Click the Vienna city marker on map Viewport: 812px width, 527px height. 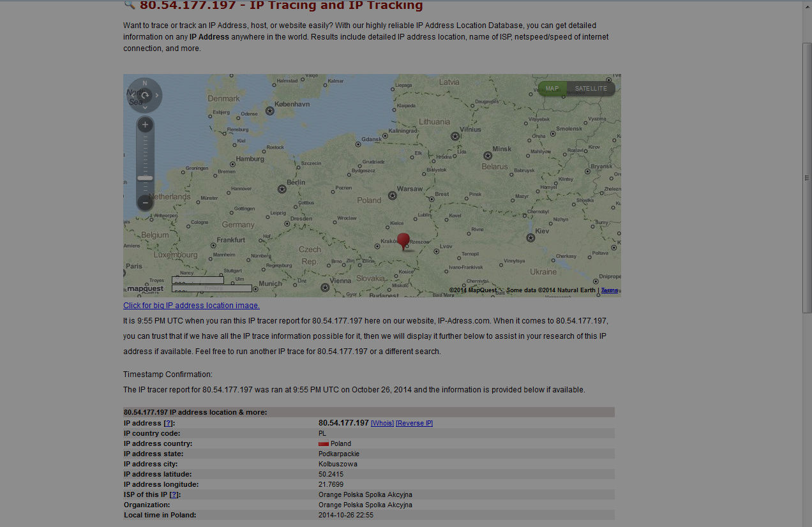[x=325, y=288]
